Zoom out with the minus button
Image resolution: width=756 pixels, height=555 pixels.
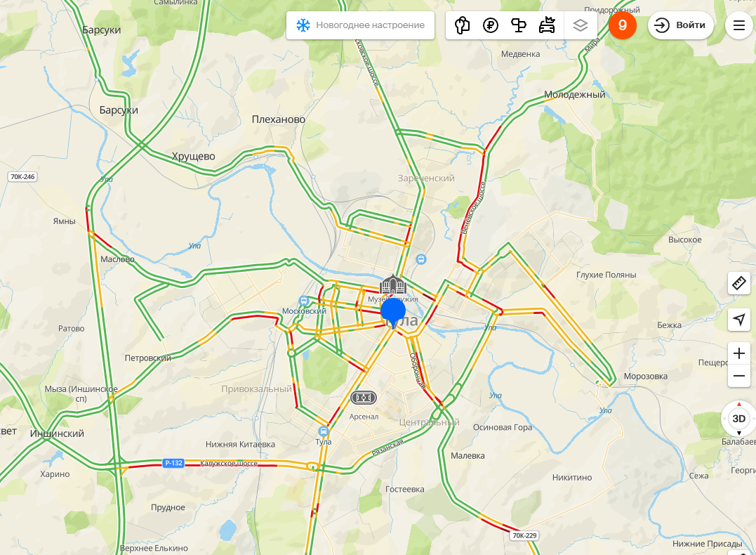(739, 375)
